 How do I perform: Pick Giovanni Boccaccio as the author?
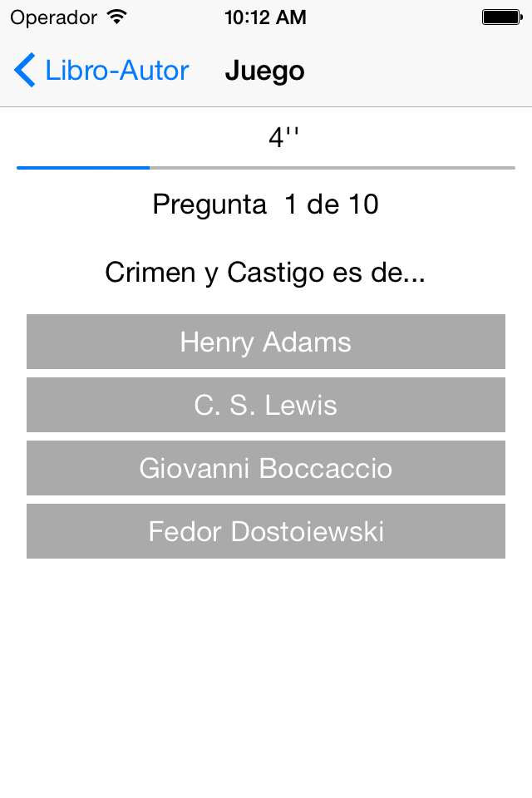pyautogui.click(x=266, y=468)
